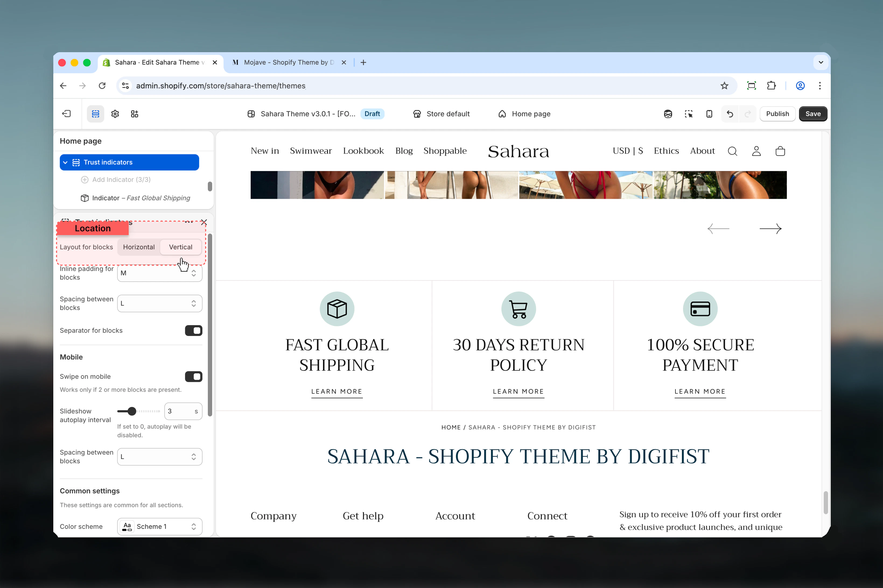The image size is (883, 588).
Task: Collapse the Trust indicators section chevron
Action: point(65,162)
